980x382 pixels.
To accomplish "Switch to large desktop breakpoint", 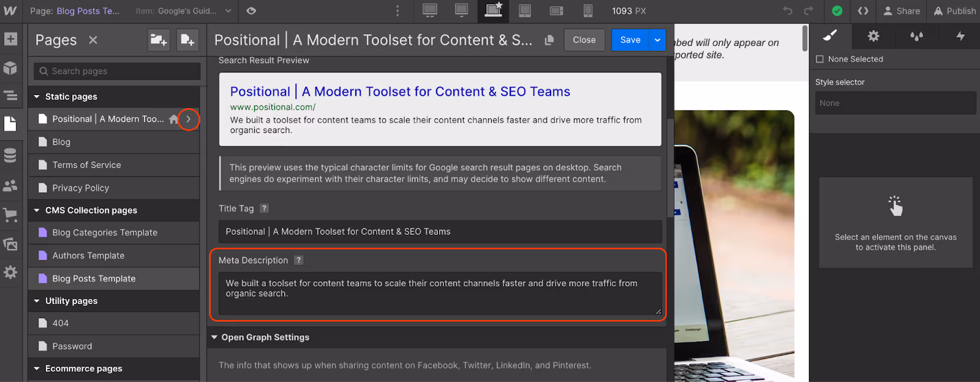I will [x=430, y=10].
